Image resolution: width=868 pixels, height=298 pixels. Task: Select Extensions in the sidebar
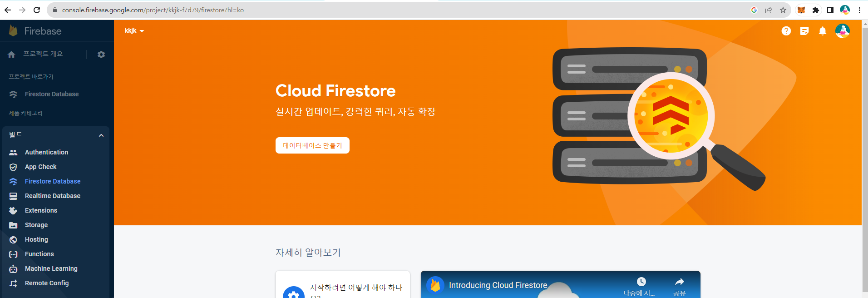click(41, 210)
